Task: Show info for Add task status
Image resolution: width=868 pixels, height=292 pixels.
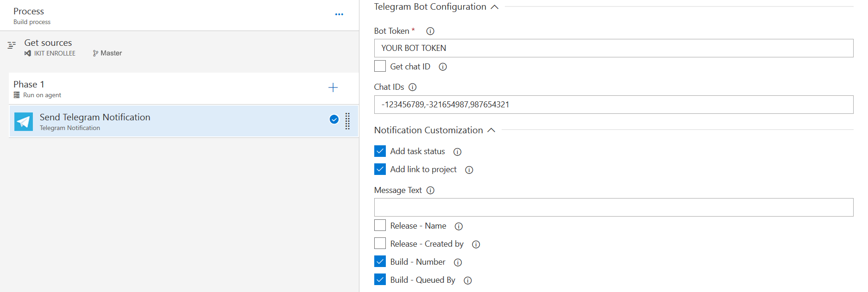Action: pyautogui.click(x=457, y=152)
